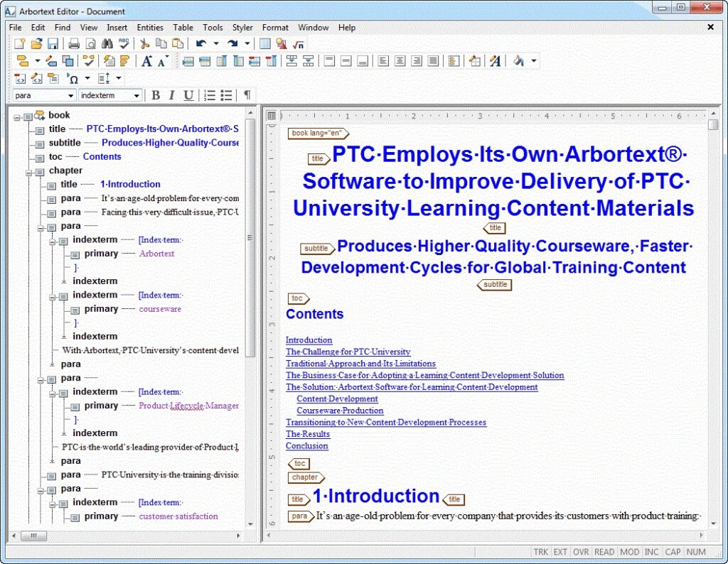Click the Open folder toolbar icon
The width and height of the screenshot is (728, 564).
(x=36, y=44)
